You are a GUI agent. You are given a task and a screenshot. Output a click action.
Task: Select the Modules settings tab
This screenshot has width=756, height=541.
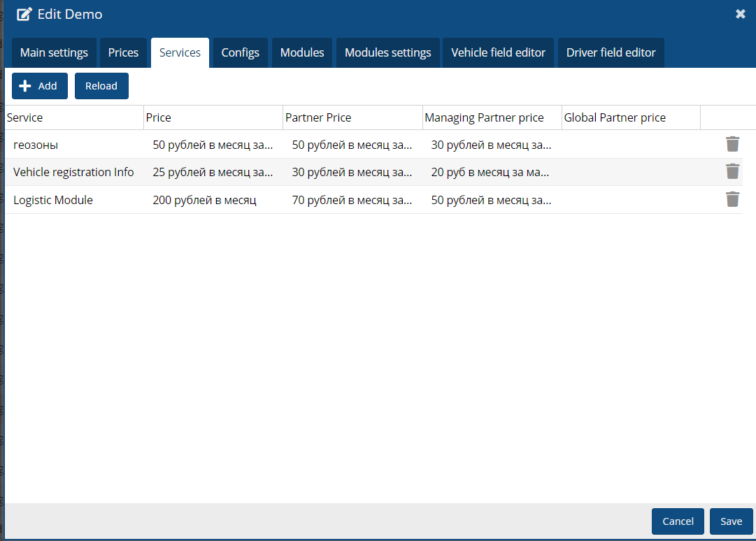pyautogui.click(x=387, y=53)
